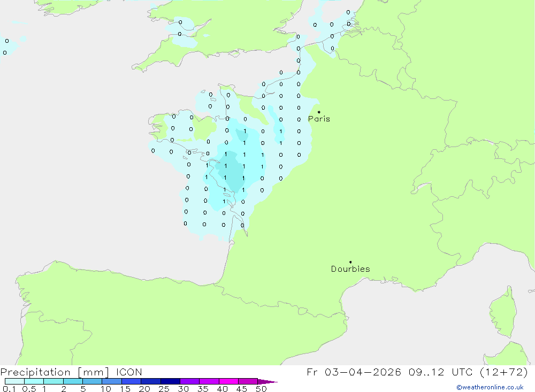Select the 40–45 mm magenta swatch
Image resolution: width=535 pixels, height=392 pixels.
(228, 381)
